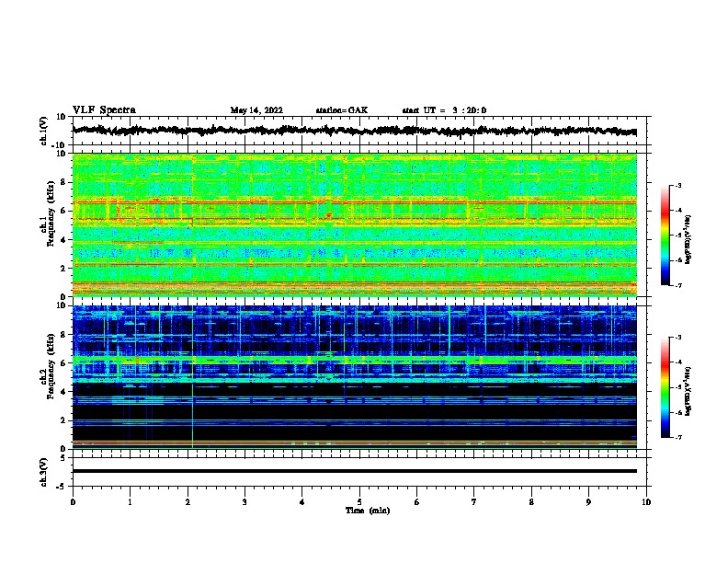Click the ch.1 "Frequency (kHz)" axis label

[x=51, y=213]
